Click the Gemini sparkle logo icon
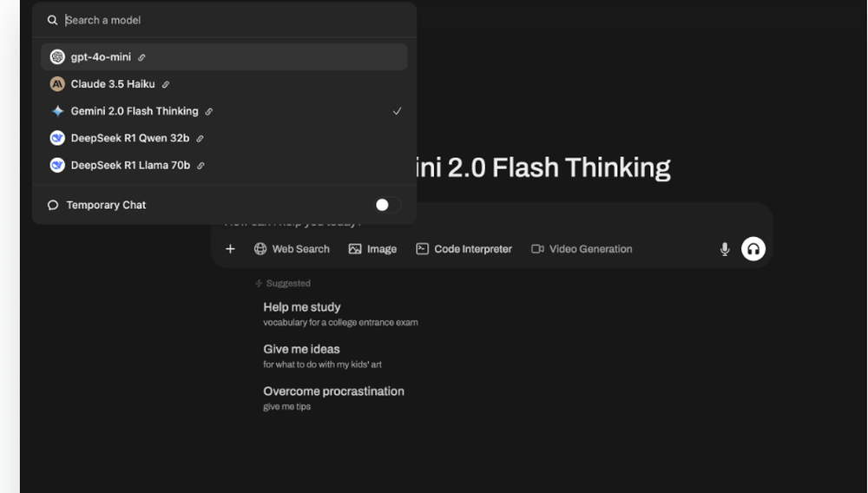868x493 pixels. [x=57, y=111]
